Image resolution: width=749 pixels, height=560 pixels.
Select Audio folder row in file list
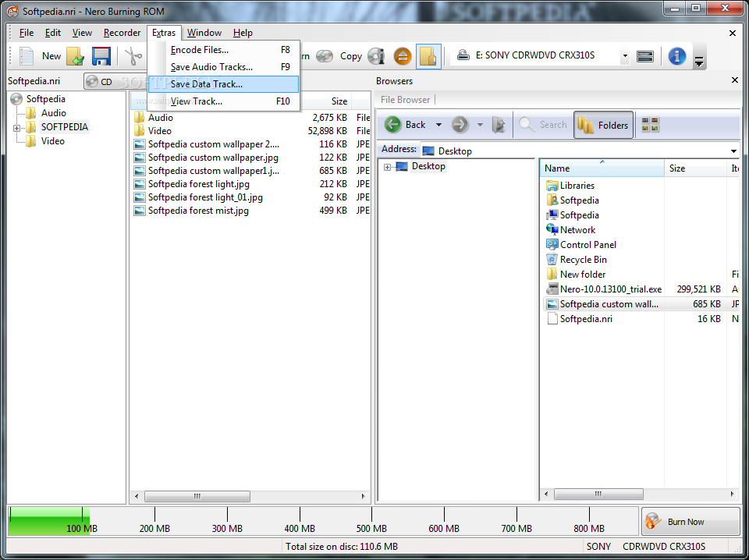[251, 118]
